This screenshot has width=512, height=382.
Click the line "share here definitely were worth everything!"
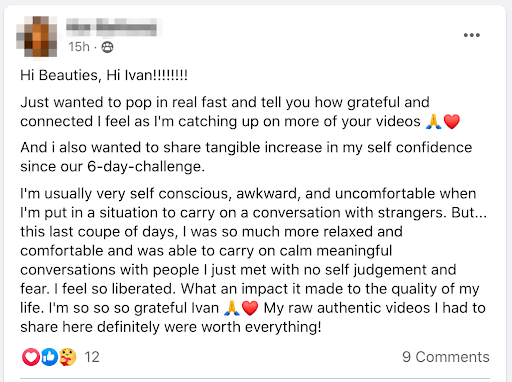point(171,327)
